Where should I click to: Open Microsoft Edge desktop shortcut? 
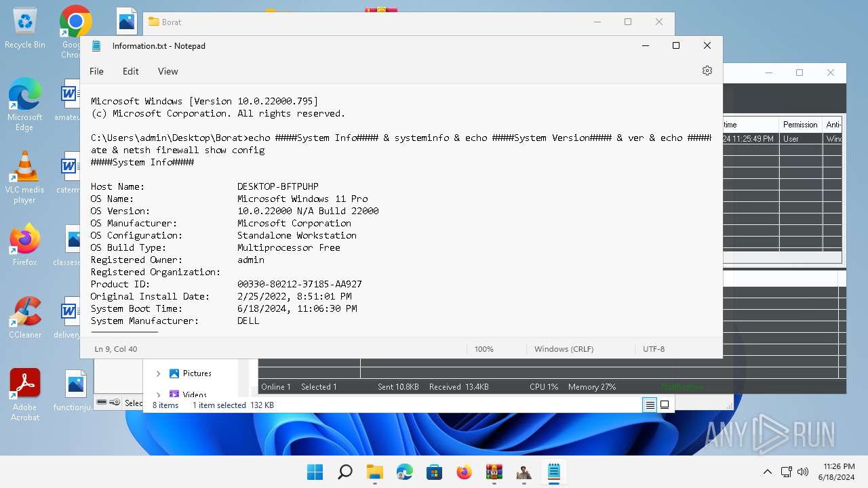[x=24, y=104]
